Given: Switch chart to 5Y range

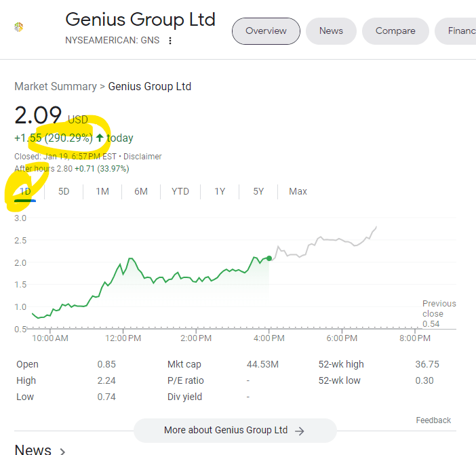Looking at the screenshot, I should 258,192.
